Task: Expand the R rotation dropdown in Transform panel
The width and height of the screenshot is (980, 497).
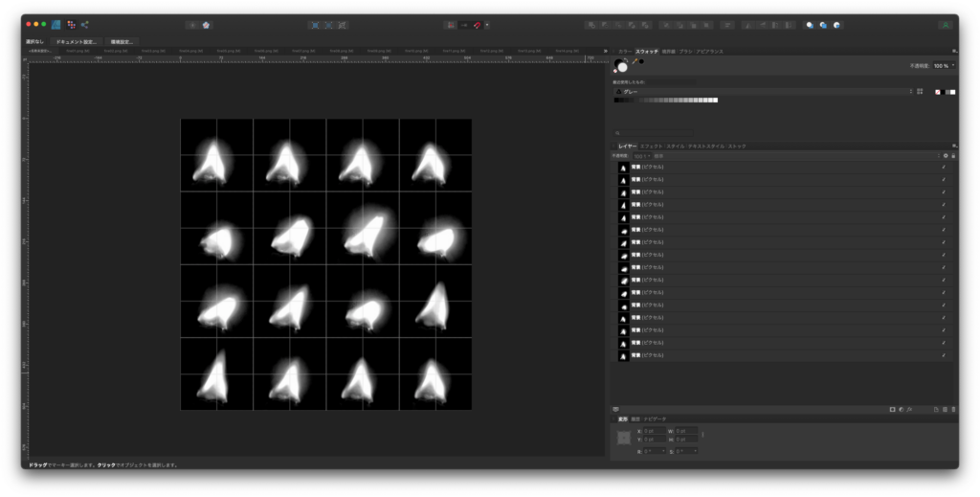Action: [664, 450]
